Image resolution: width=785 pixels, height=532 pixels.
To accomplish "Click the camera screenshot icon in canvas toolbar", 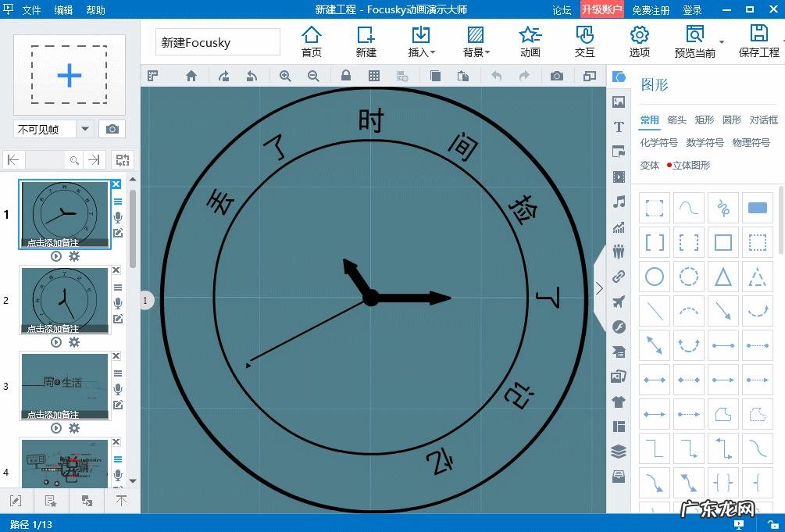I will click(556, 76).
